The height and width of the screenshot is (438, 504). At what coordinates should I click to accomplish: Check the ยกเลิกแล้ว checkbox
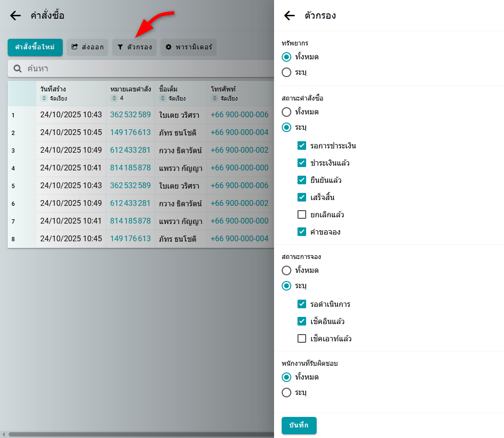302,214
